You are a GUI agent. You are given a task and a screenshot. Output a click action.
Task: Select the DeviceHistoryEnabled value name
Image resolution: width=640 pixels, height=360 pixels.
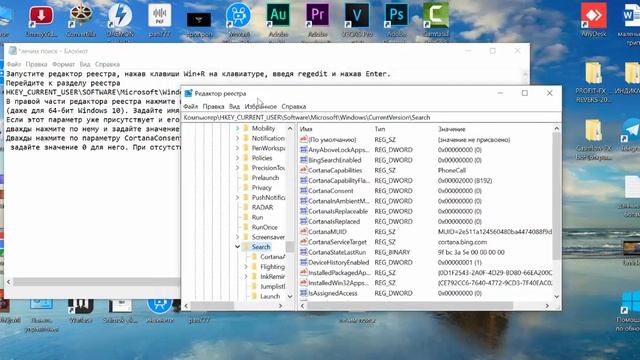click(339, 262)
